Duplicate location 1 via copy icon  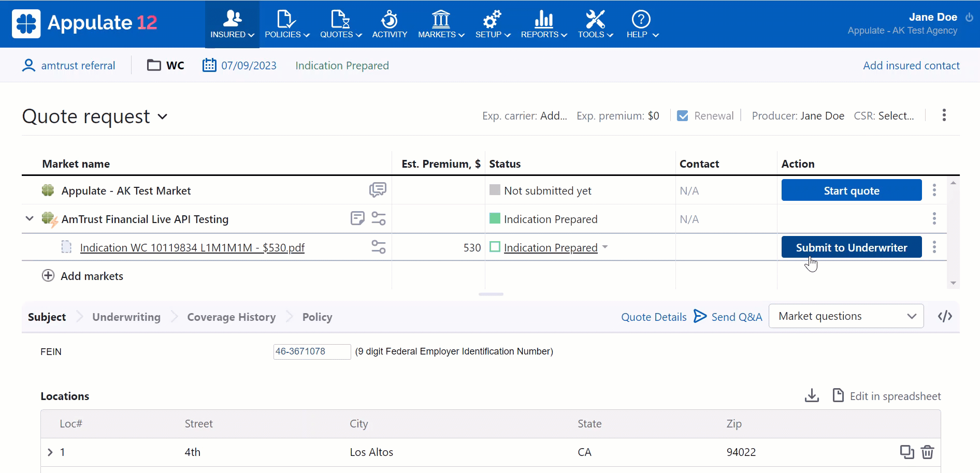[907, 452]
